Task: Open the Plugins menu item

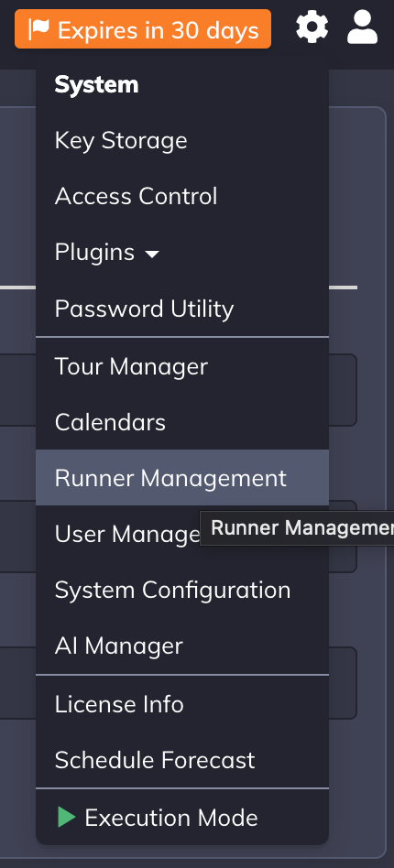Action: tap(182, 253)
